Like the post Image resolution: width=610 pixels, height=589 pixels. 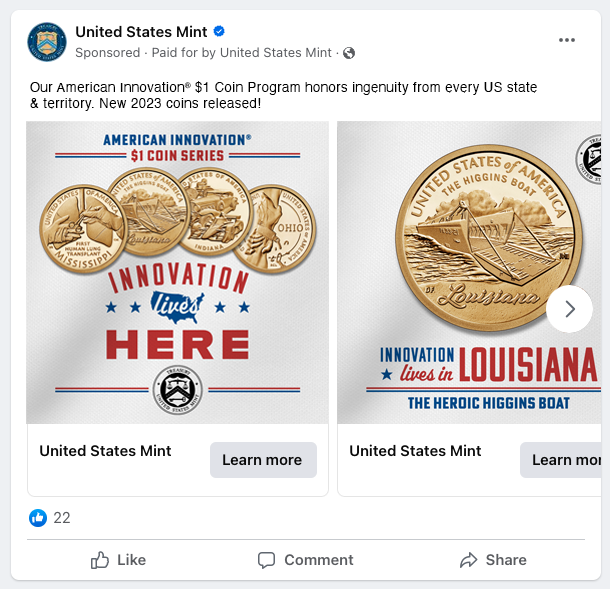[x=118, y=560]
